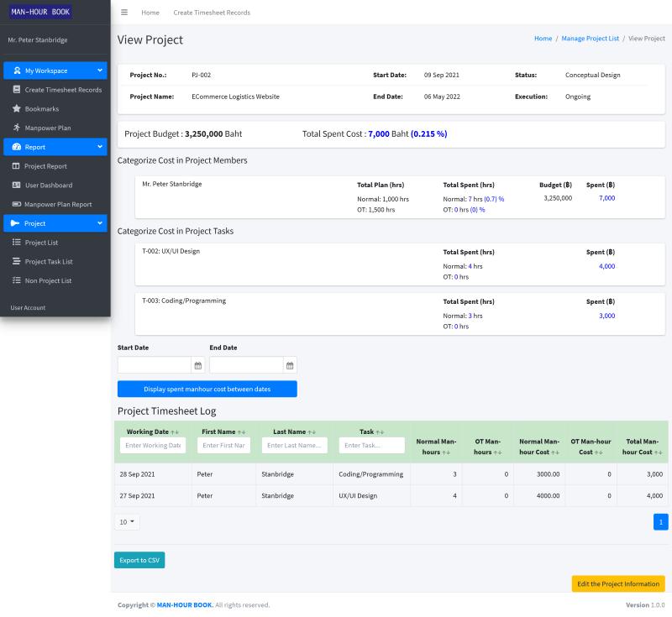The height and width of the screenshot is (617, 672).
Task: Click Export to CSV button
Action: click(x=139, y=560)
